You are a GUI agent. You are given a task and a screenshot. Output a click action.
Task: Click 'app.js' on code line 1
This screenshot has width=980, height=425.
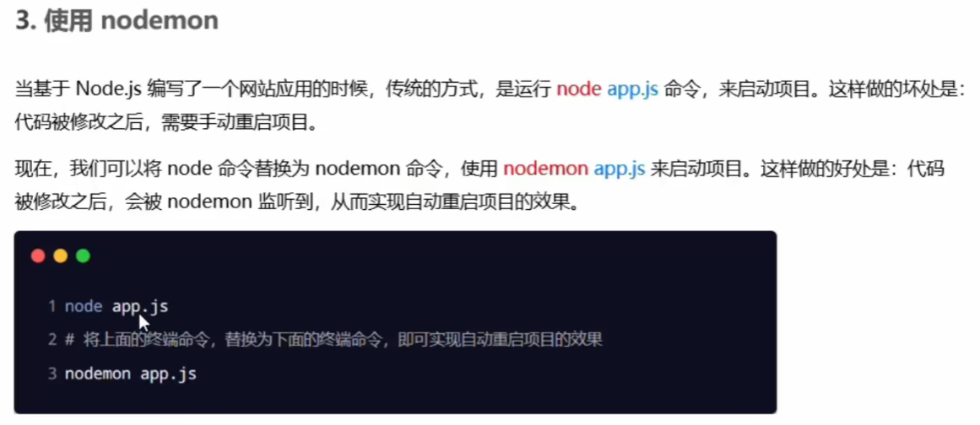pos(140,307)
